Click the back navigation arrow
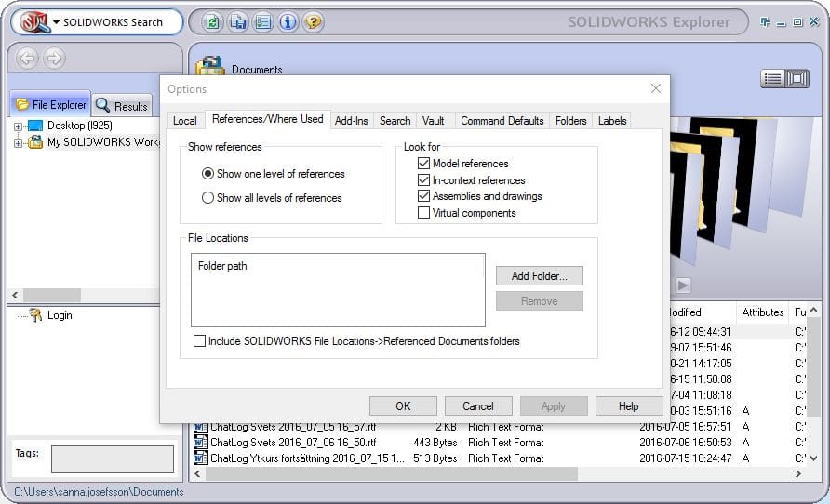 (27, 59)
